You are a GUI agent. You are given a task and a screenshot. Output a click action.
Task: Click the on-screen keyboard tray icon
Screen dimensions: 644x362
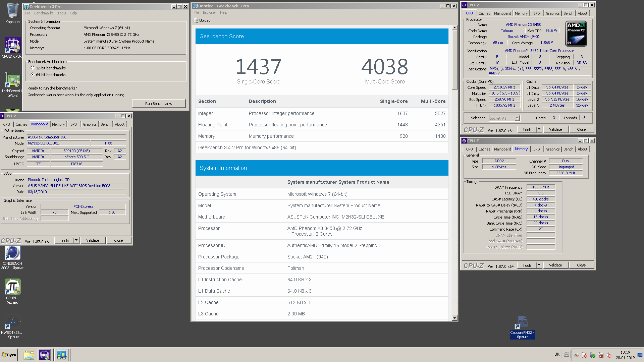(567, 355)
